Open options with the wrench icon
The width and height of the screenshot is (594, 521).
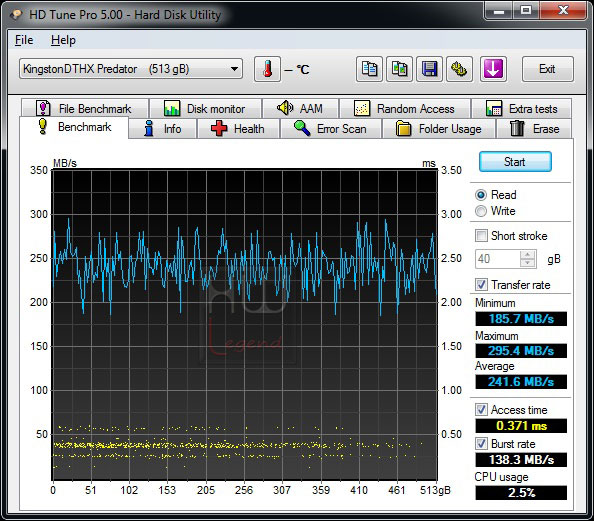(459, 69)
